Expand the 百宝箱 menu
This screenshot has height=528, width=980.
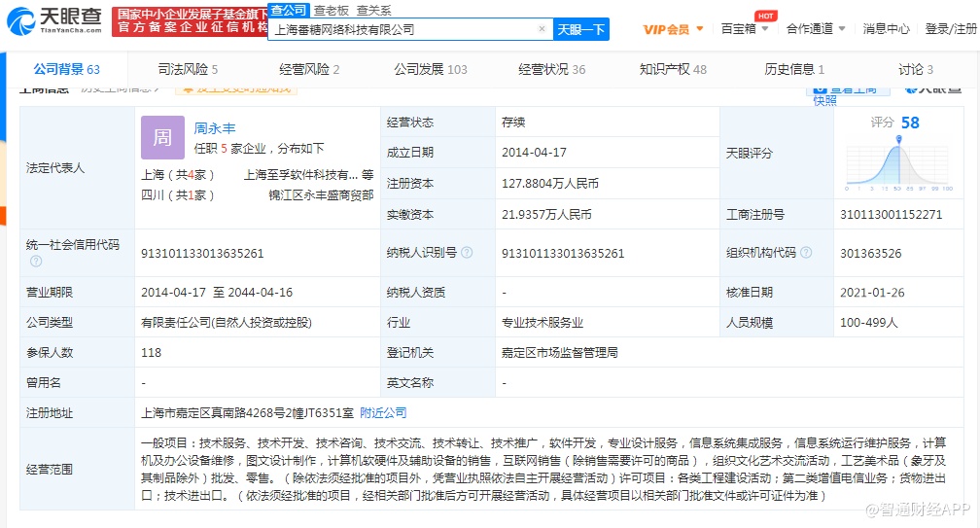[x=745, y=29]
